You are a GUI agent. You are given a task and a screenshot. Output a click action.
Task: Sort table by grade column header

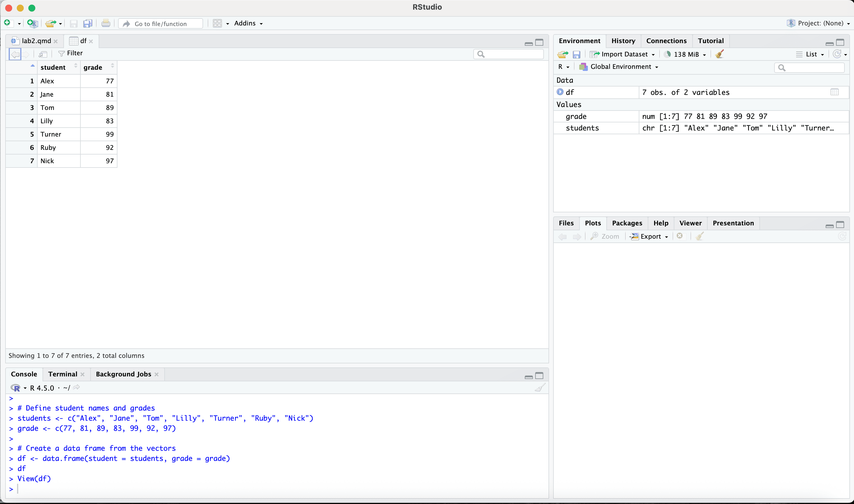(x=93, y=67)
